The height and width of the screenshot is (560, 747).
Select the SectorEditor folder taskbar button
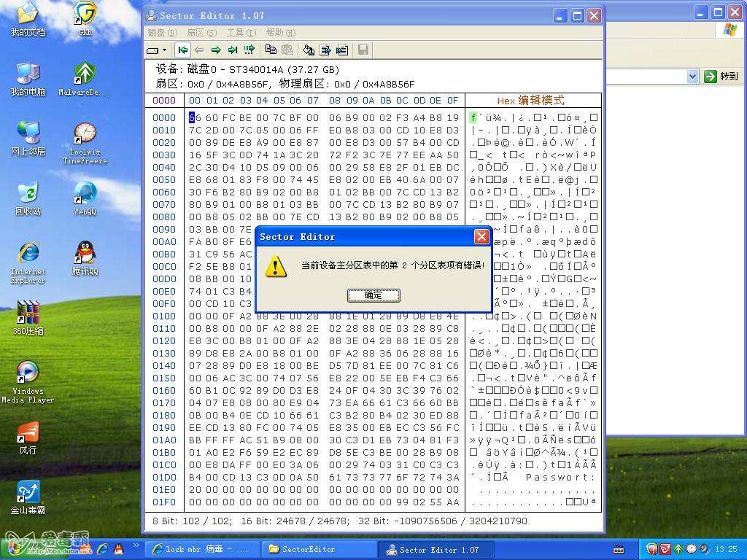(318, 550)
